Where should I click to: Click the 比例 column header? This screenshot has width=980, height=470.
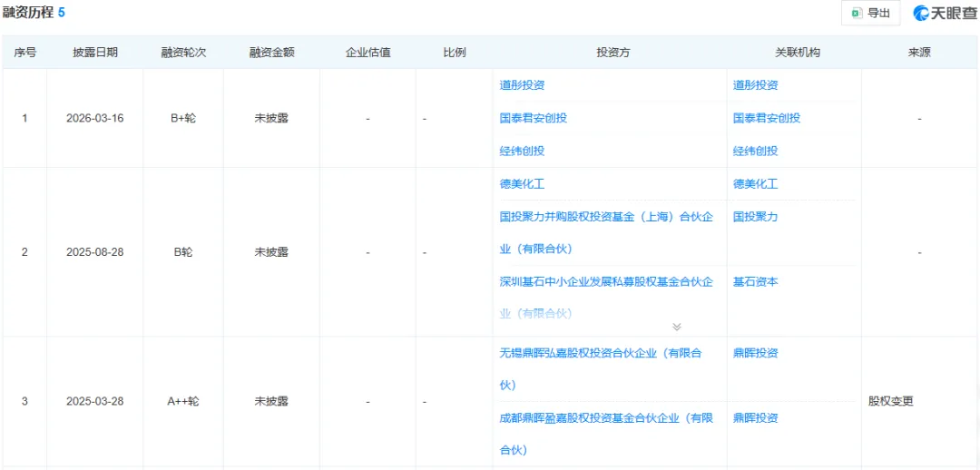(x=455, y=54)
